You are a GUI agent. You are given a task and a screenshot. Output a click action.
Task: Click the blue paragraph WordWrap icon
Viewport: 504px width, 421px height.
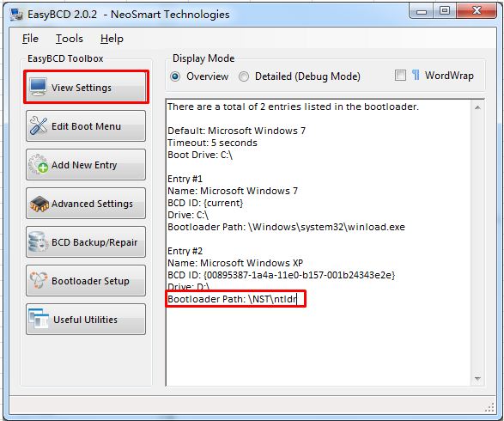coord(416,75)
